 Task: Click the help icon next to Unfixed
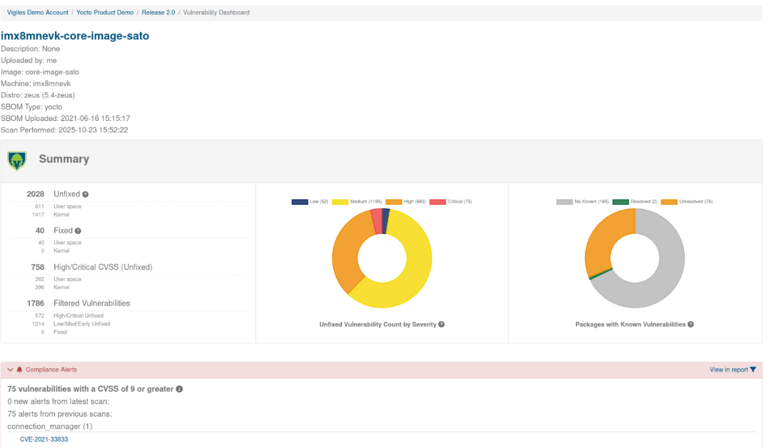(x=86, y=194)
